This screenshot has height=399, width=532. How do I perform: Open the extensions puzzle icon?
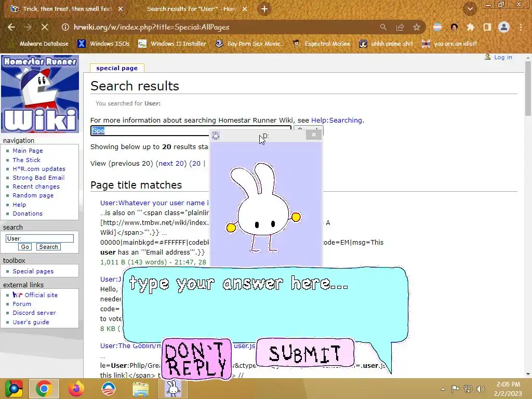pos(471,27)
